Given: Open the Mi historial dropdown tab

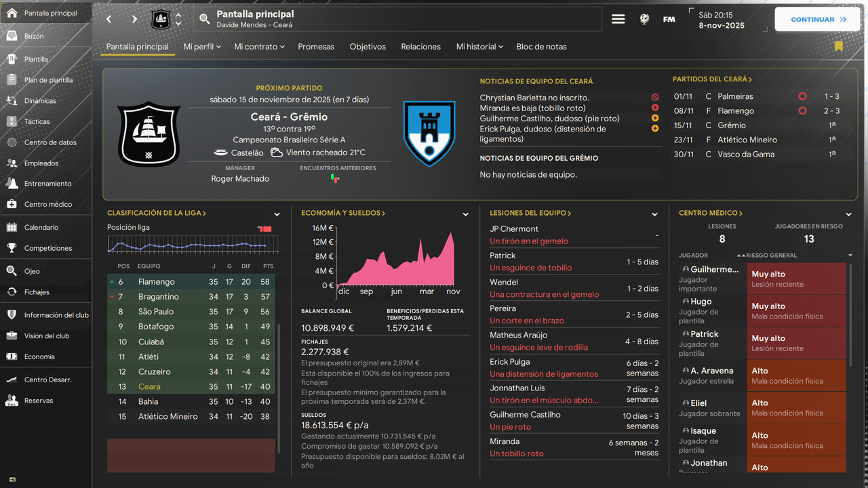Looking at the screenshot, I should click(x=479, y=47).
